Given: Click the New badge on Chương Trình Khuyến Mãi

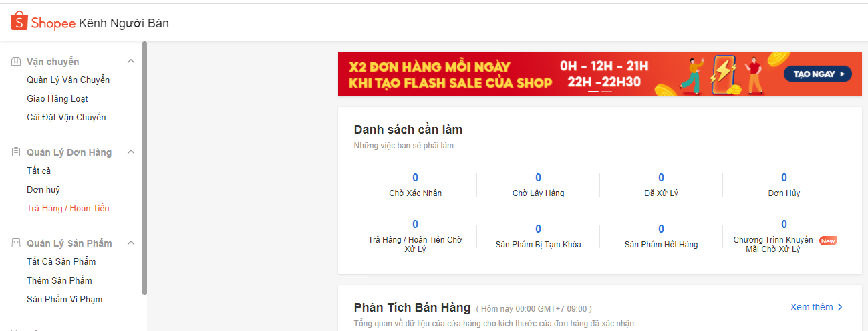Looking at the screenshot, I should [x=828, y=241].
